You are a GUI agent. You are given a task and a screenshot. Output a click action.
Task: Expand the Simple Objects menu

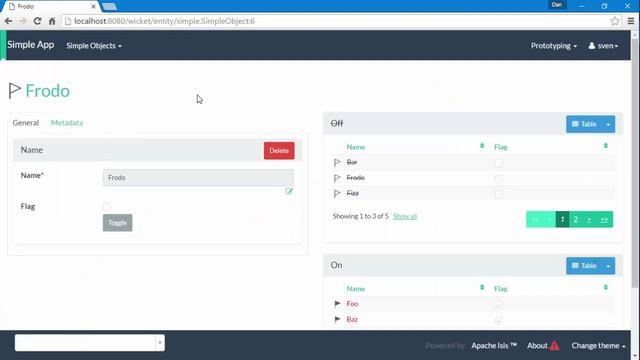[x=94, y=46]
